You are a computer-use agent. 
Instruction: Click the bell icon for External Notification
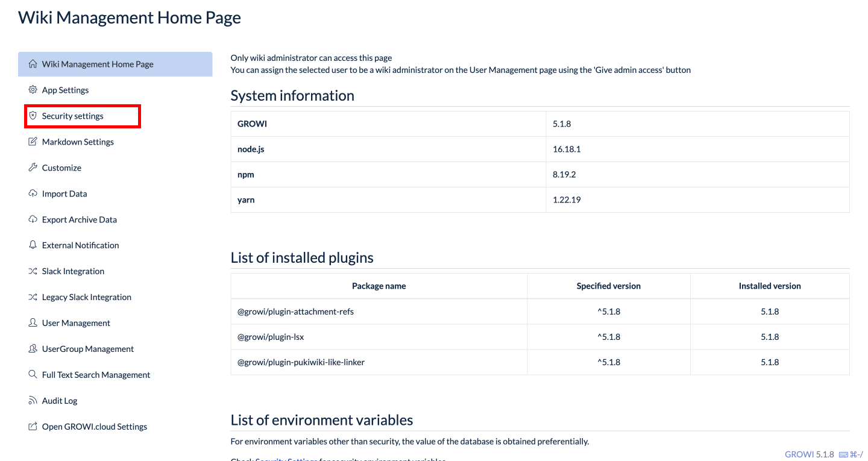click(33, 245)
